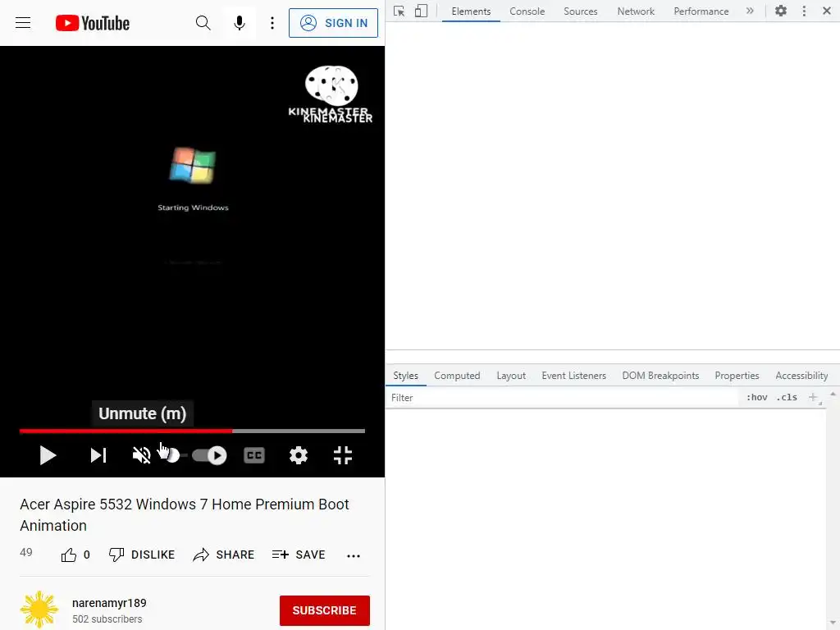The height and width of the screenshot is (630, 840).
Task: Exit full screen mode icon
Action: (x=343, y=455)
